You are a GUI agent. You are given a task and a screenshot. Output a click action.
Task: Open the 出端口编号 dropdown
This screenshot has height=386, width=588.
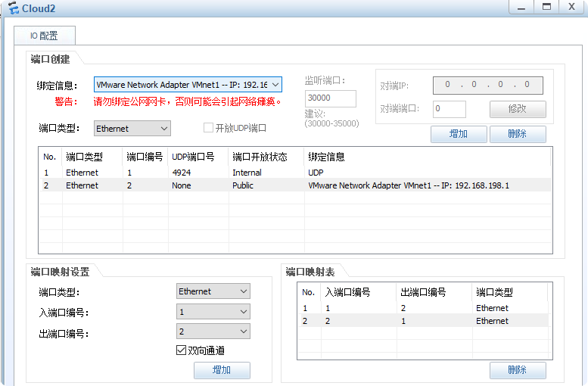[x=213, y=332]
